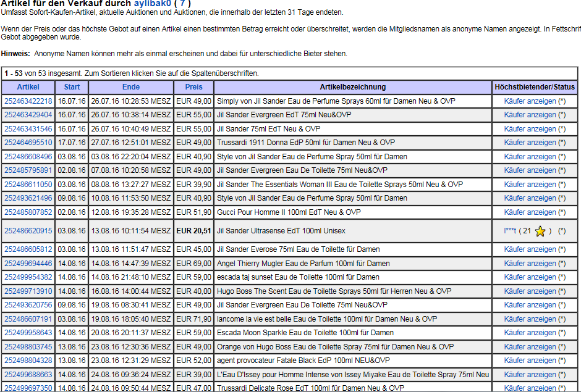This screenshot has width=581, height=392.
Task: Show buyer for L'Eau D'Issey pour Homme
Action: 530,375
